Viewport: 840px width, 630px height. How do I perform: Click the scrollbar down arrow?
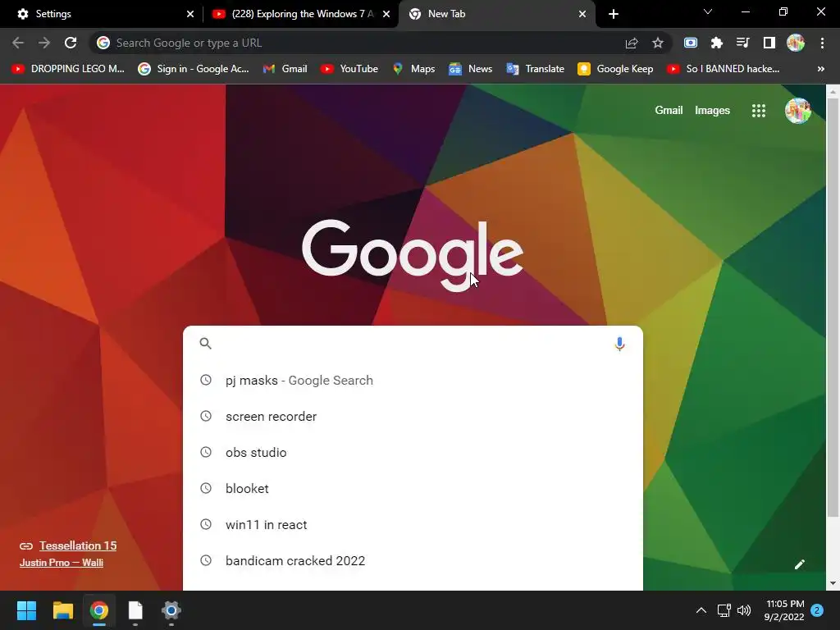[x=833, y=583]
